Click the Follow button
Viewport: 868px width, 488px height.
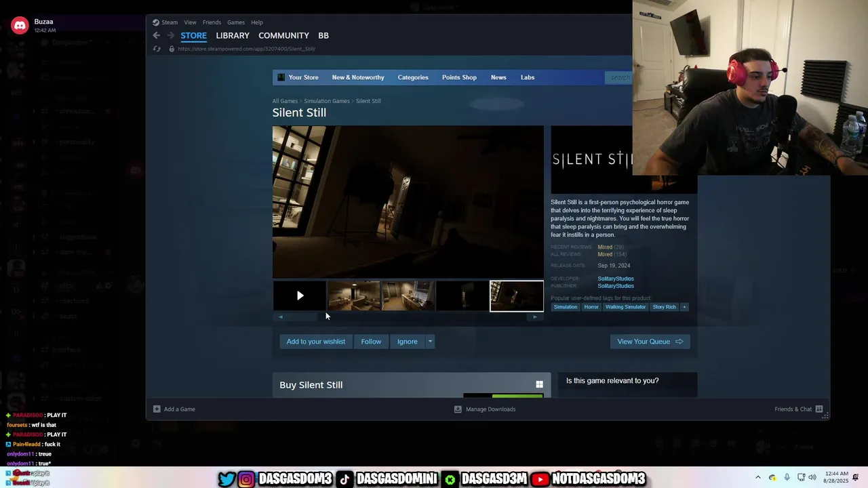(371, 342)
